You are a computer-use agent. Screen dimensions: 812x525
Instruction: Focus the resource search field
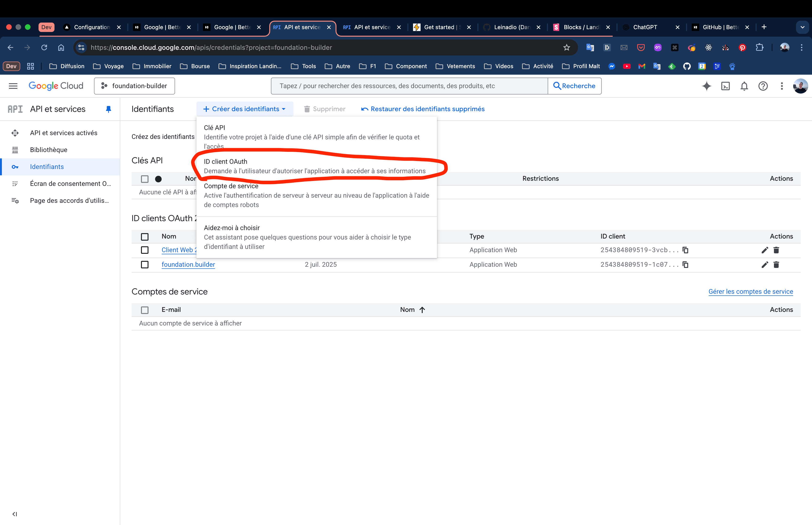[x=409, y=86]
